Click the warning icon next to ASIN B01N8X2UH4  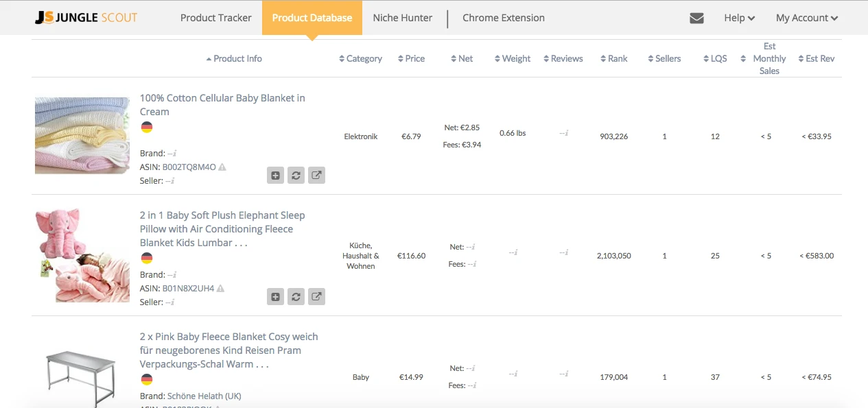click(x=220, y=289)
